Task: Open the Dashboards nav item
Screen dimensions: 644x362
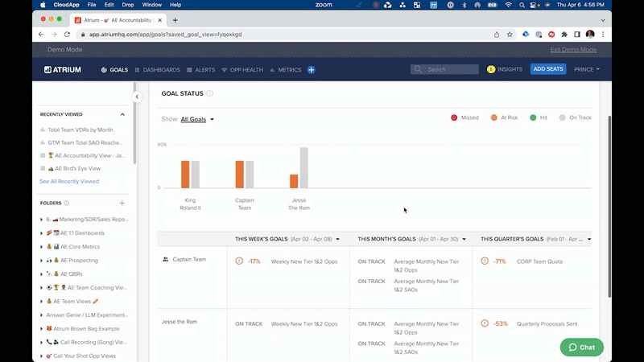Action: point(157,70)
